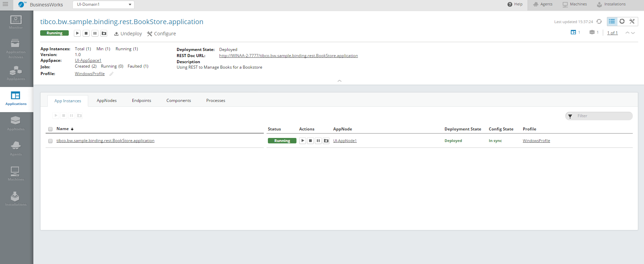Image resolution: width=644 pixels, height=264 pixels.
Task: Open Machines in the sidebar
Action: coord(16,174)
